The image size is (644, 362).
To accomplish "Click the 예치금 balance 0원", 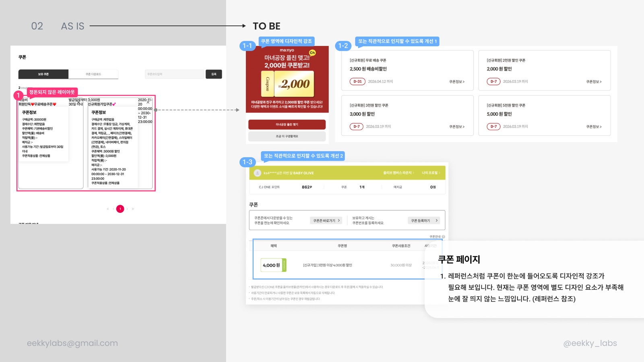I will point(433,187).
